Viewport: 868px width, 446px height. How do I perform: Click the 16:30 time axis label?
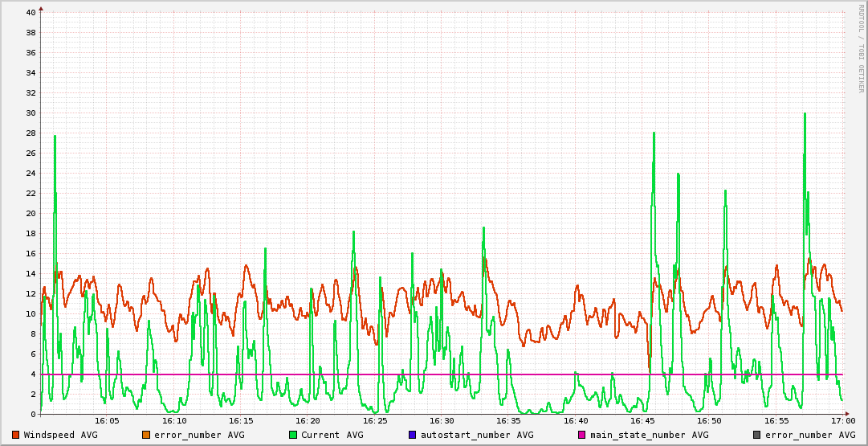tap(442, 421)
